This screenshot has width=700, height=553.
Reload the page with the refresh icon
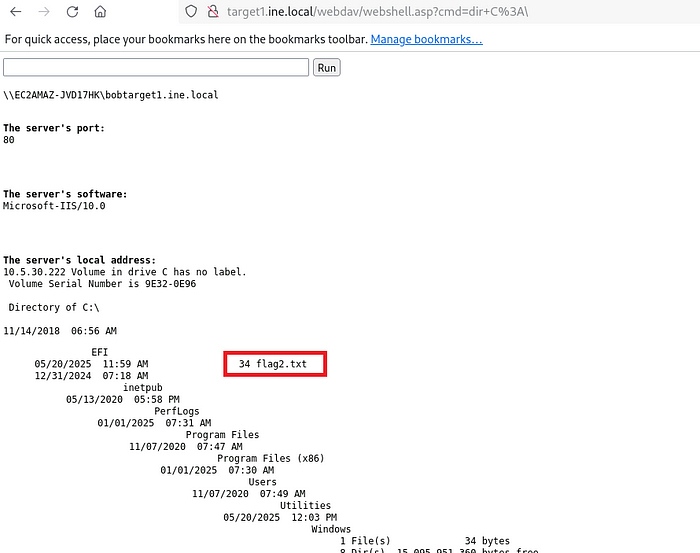click(72, 12)
